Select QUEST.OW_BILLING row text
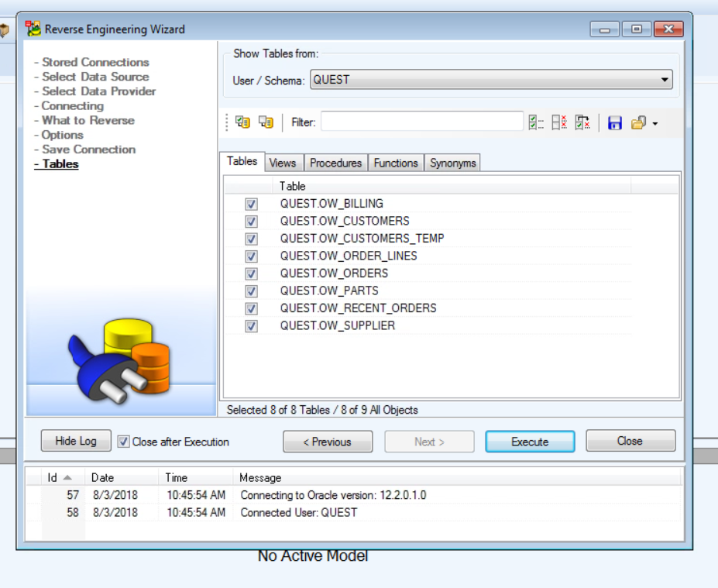Viewport: 718px width, 588px height. [332, 203]
